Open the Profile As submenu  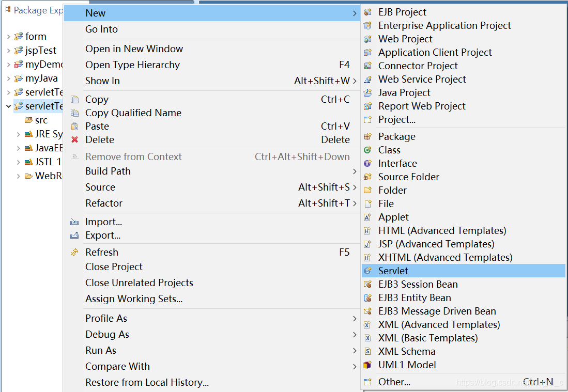tap(212, 319)
